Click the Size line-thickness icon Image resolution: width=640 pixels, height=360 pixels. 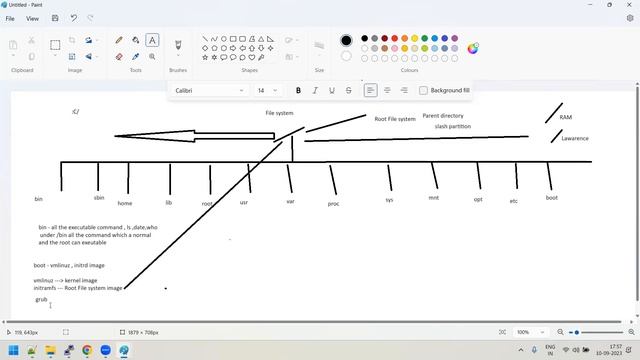(x=319, y=45)
